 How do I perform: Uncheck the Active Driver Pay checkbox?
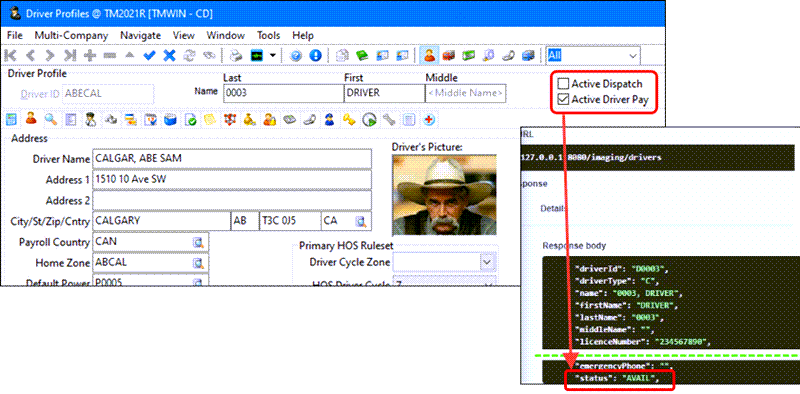[563, 100]
